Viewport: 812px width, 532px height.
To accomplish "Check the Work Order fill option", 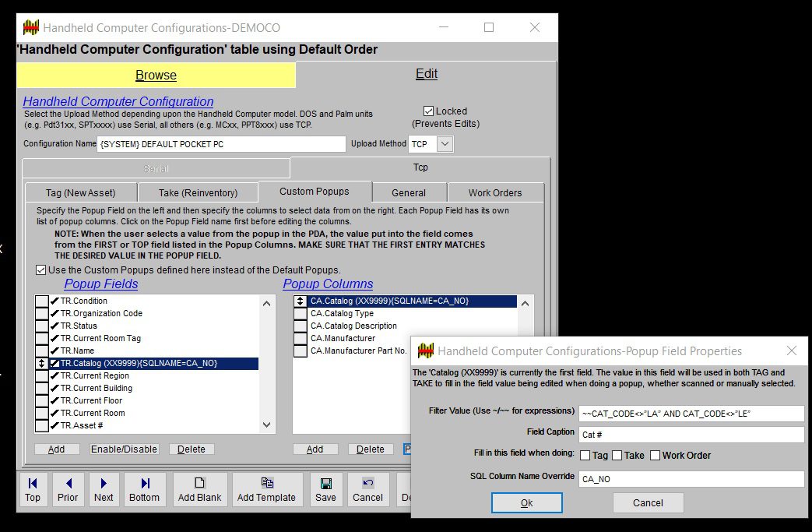I will click(655, 456).
